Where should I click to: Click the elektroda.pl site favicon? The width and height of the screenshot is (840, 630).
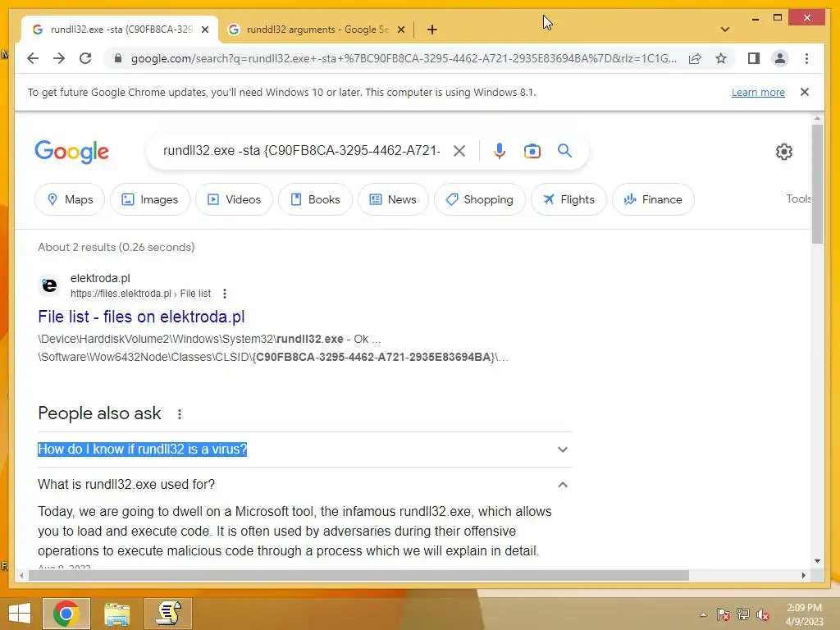coord(49,285)
